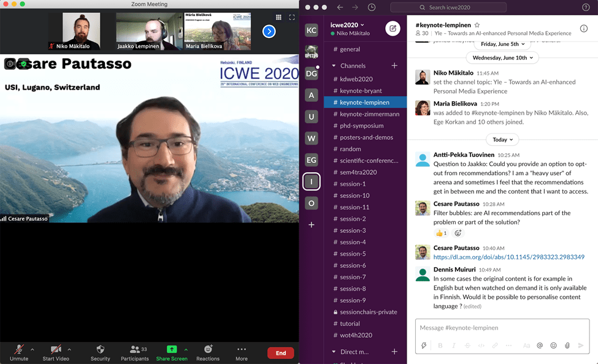Toggle italic formatting in Slack composer
Screen dimensions: 598x364
[453, 346]
